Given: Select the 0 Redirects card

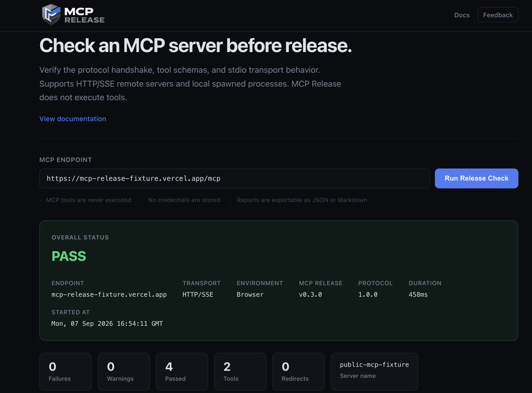Looking at the screenshot, I should click(298, 372).
